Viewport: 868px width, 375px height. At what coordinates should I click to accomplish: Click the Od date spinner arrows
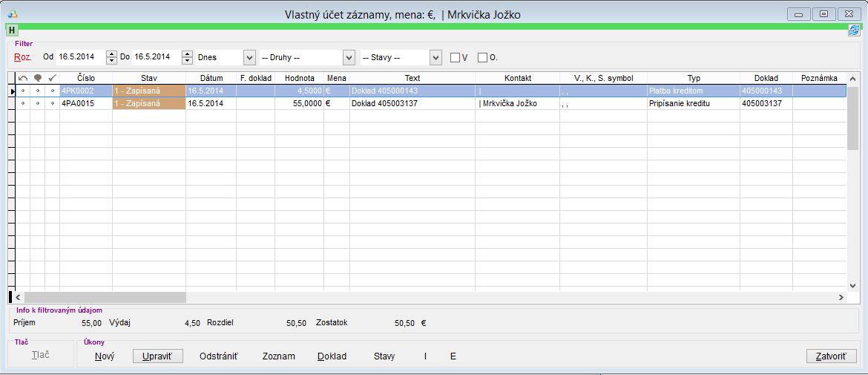click(x=112, y=57)
